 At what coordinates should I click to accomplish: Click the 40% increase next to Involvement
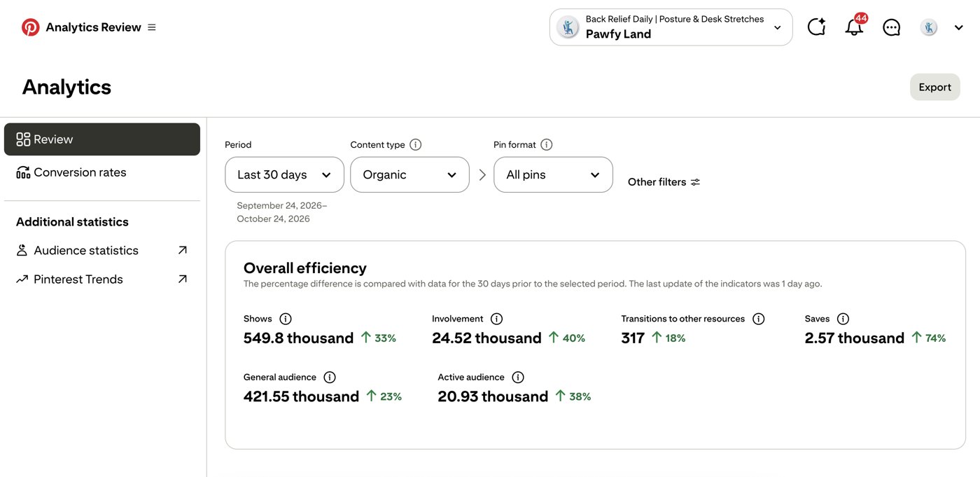pyautogui.click(x=567, y=338)
